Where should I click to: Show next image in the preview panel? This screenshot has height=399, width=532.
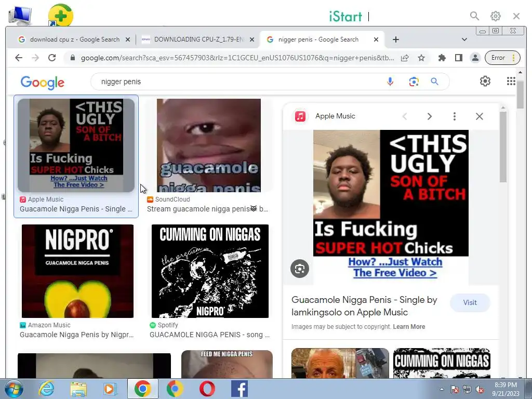(x=430, y=116)
